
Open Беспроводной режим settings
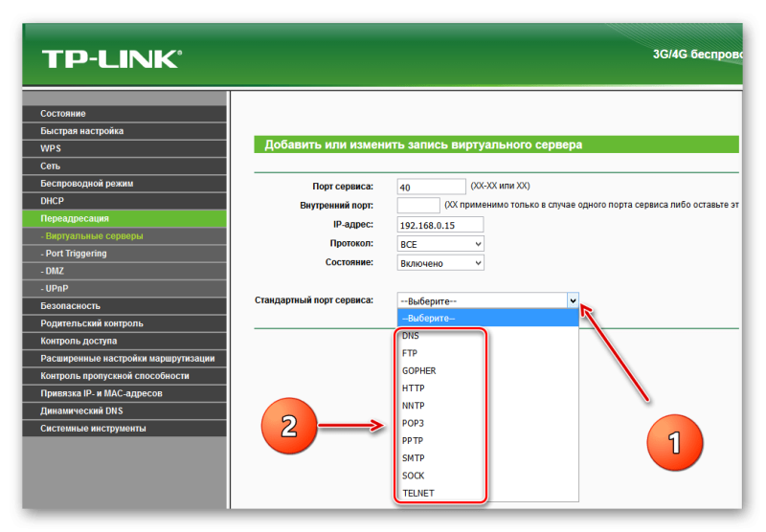point(124,184)
